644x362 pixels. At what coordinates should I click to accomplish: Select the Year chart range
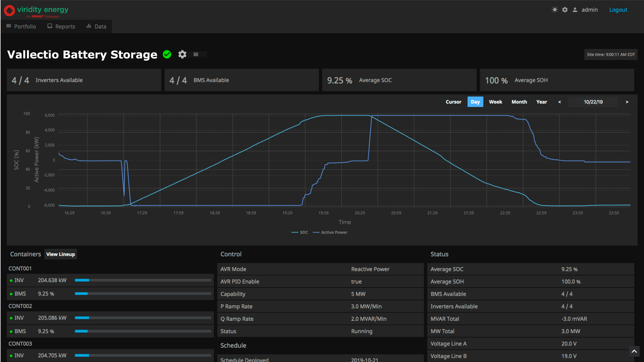pyautogui.click(x=542, y=102)
